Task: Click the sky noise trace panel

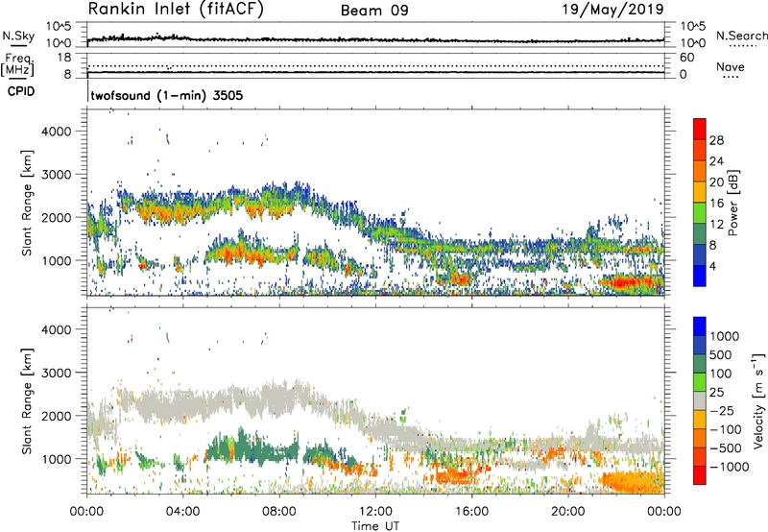Action: 375,35
